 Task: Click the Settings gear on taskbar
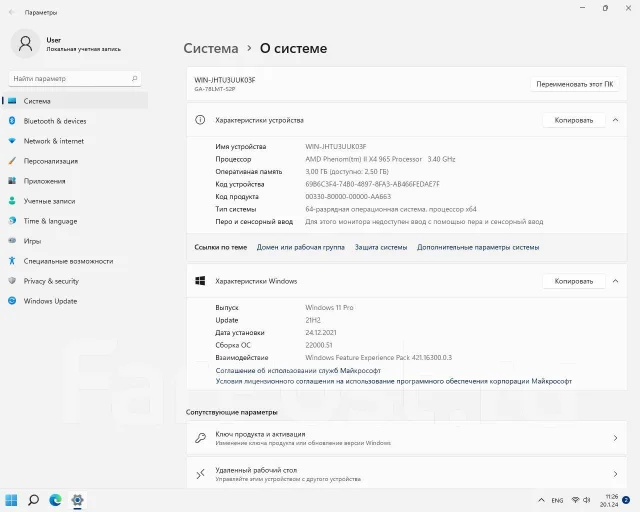click(78, 500)
